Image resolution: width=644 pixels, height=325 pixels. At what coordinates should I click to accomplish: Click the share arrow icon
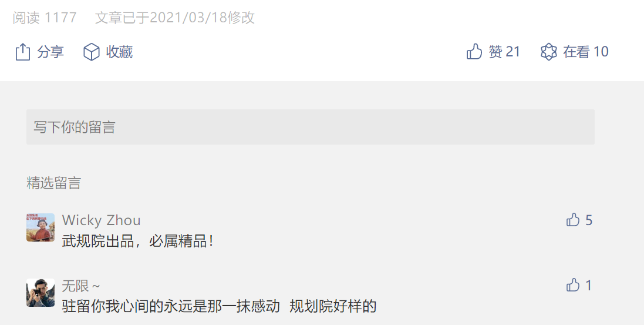point(23,52)
